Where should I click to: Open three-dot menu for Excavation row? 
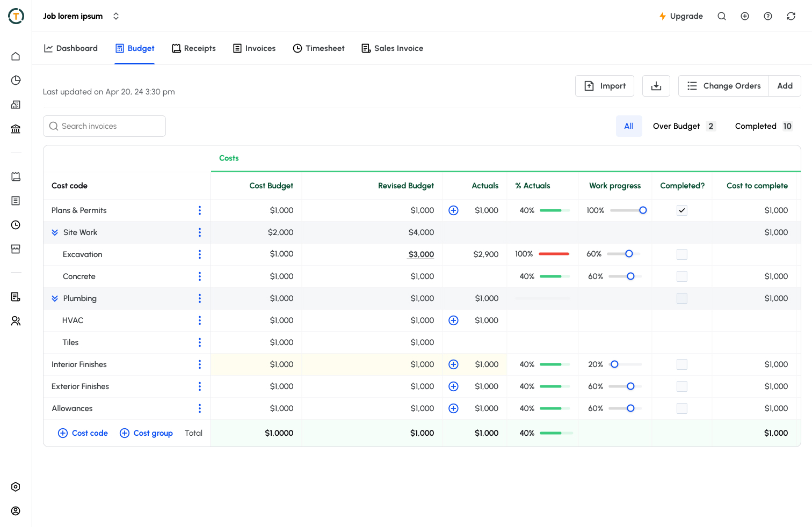200,254
